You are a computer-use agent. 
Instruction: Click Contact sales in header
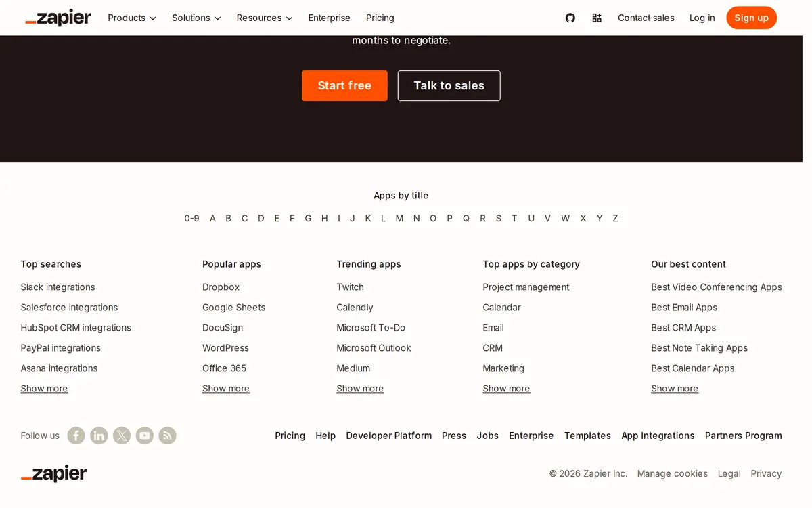pos(646,18)
